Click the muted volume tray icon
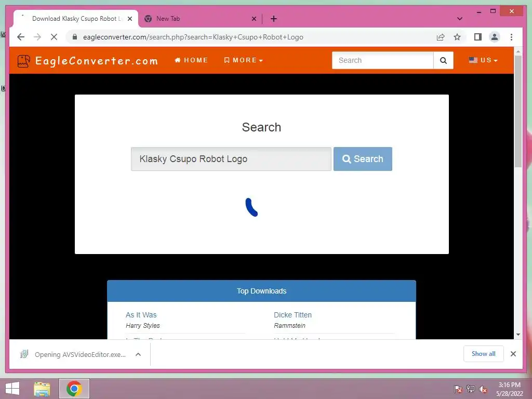The image size is (532, 399). (x=483, y=389)
